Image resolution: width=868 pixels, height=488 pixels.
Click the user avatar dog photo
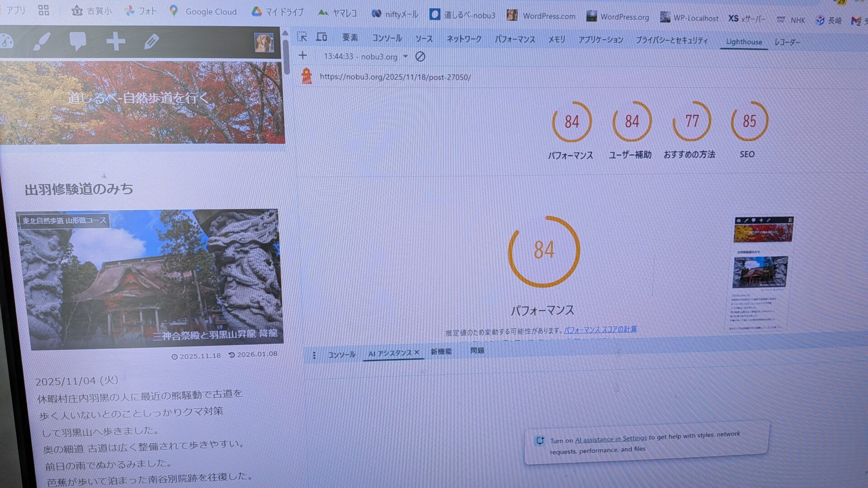coord(264,43)
